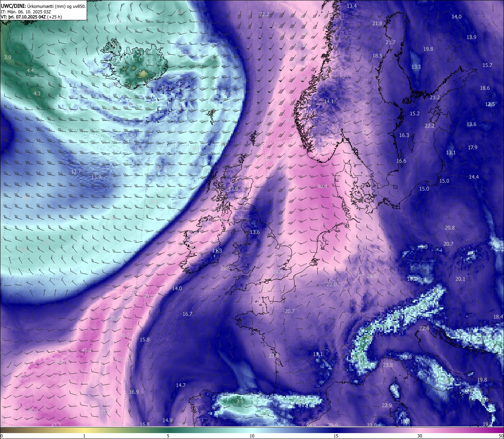Click the 16.3 value label

(x=404, y=135)
